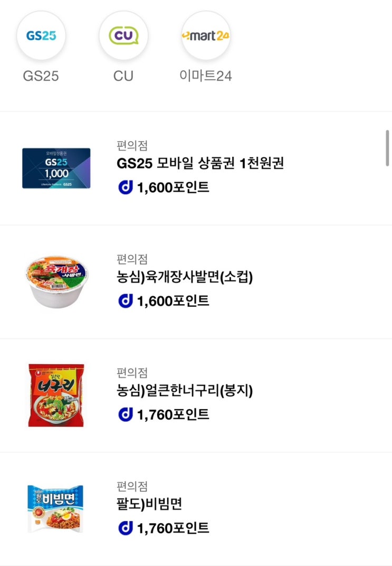Open the 육개장 cup noodle product image
Viewport: 392px width, 566px height.
(56, 282)
